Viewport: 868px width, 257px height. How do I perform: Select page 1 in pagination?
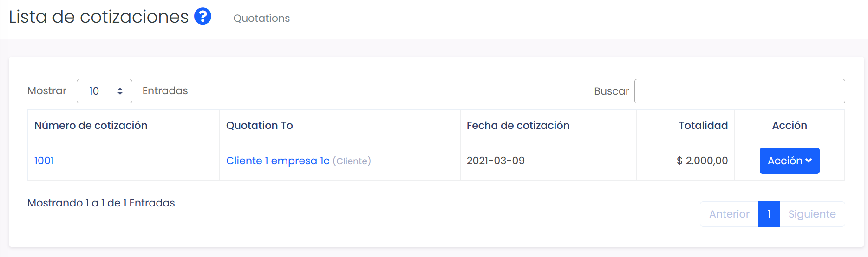(x=769, y=214)
